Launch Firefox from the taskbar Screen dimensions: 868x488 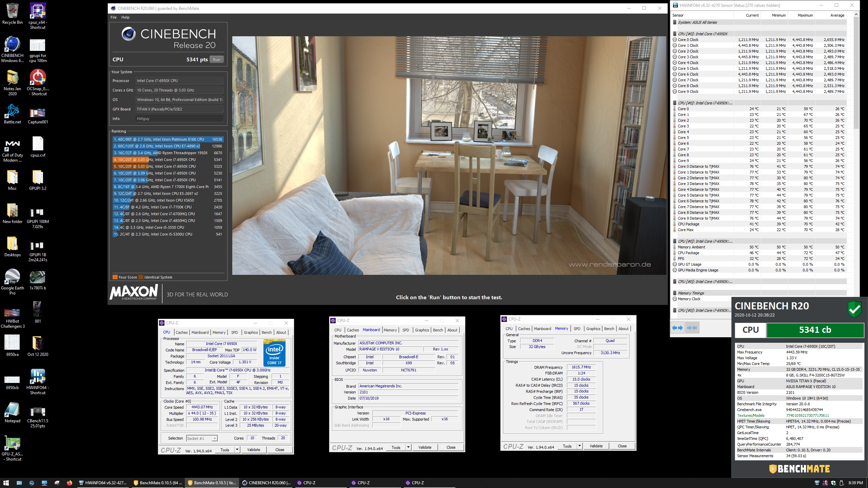pyautogui.click(x=70, y=483)
